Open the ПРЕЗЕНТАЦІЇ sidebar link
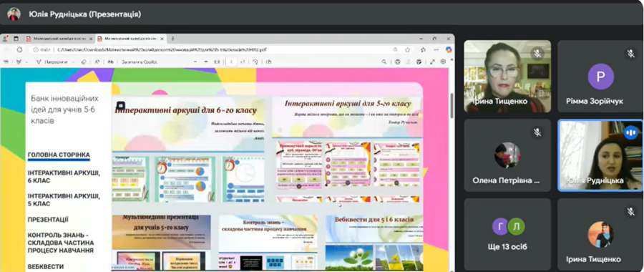 tap(48, 220)
